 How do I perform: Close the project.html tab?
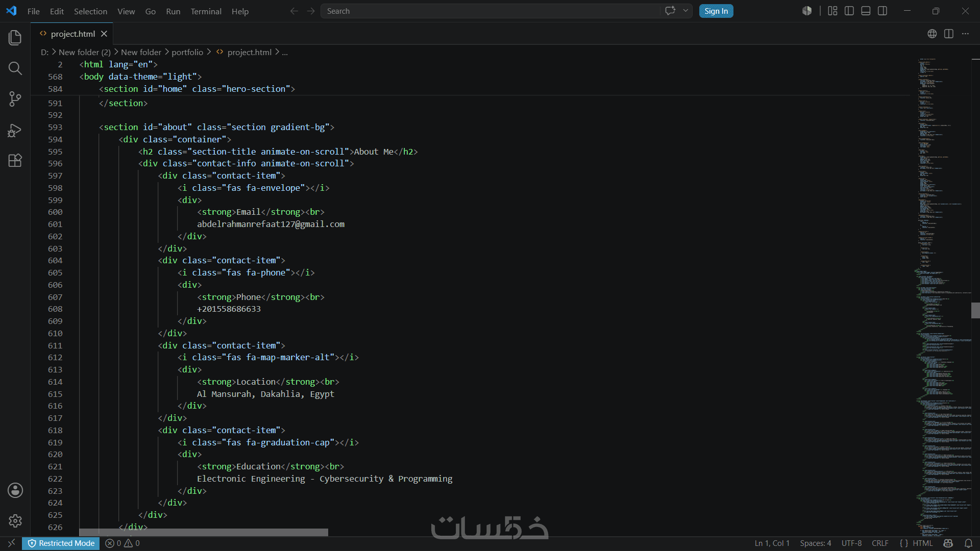tap(104, 34)
